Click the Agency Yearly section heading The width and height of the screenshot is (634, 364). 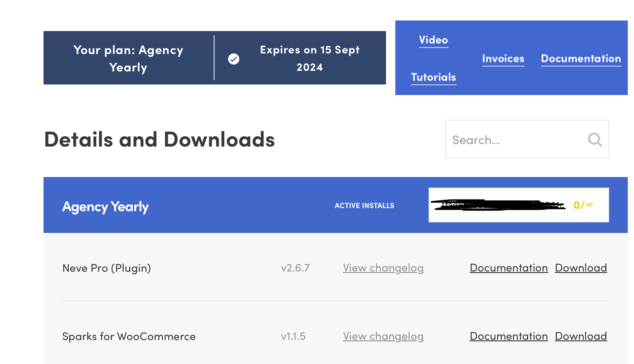(105, 207)
